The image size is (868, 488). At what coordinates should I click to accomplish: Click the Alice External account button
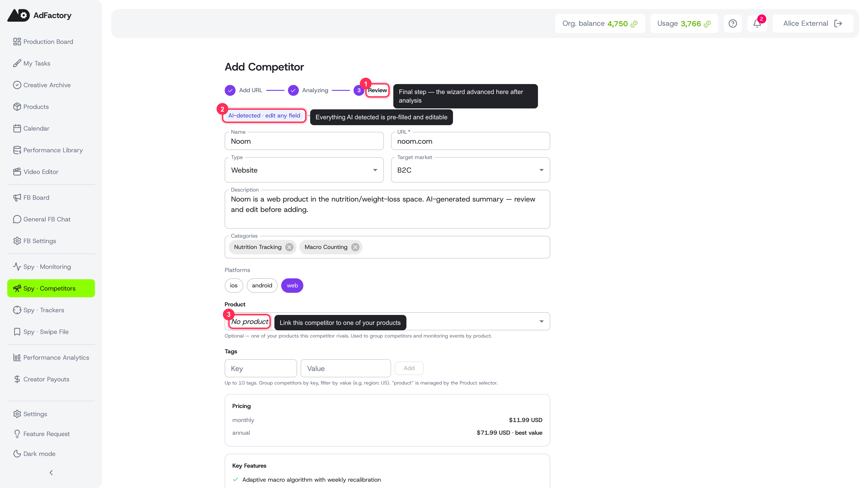pyautogui.click(x=813, y=23)
